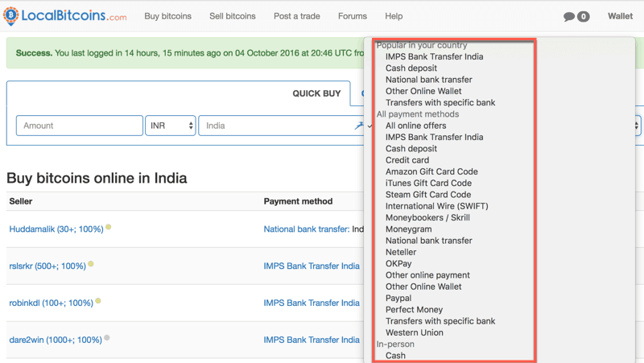Image resolution: width=644 pixels, height=363 pixels.
Task: Open the Forums page
Action: [353, 16]
